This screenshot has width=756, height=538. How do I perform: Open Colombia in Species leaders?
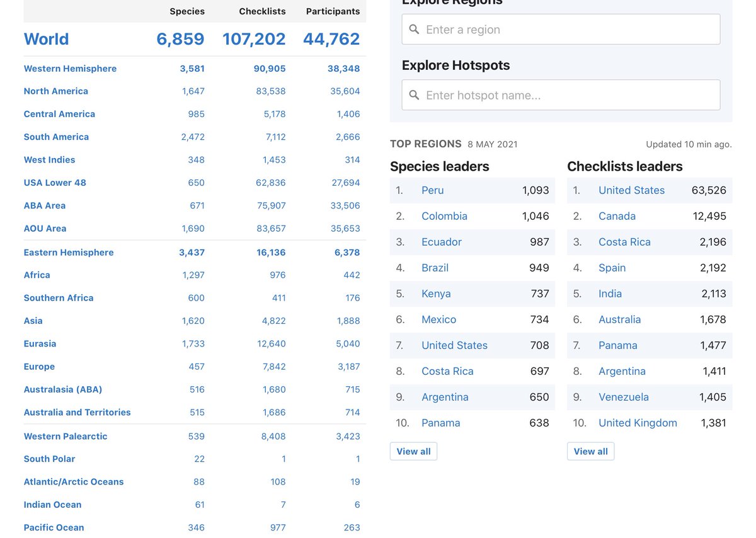click(444, 216)
